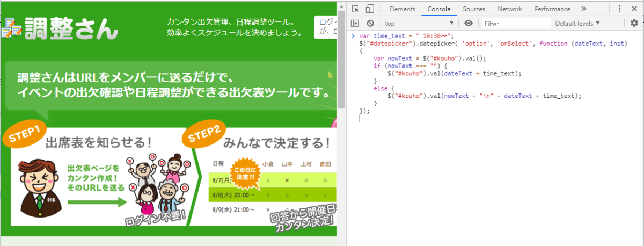This screenshot has height=246, width=644.
Task: Toggle the device toolbar icon
Action: pos(369,9)
